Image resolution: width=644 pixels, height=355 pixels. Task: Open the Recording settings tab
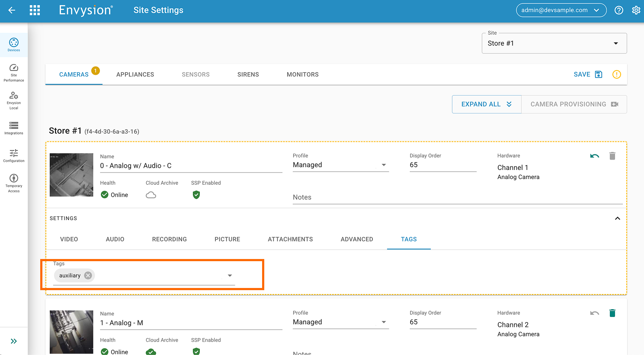point(169,239)
